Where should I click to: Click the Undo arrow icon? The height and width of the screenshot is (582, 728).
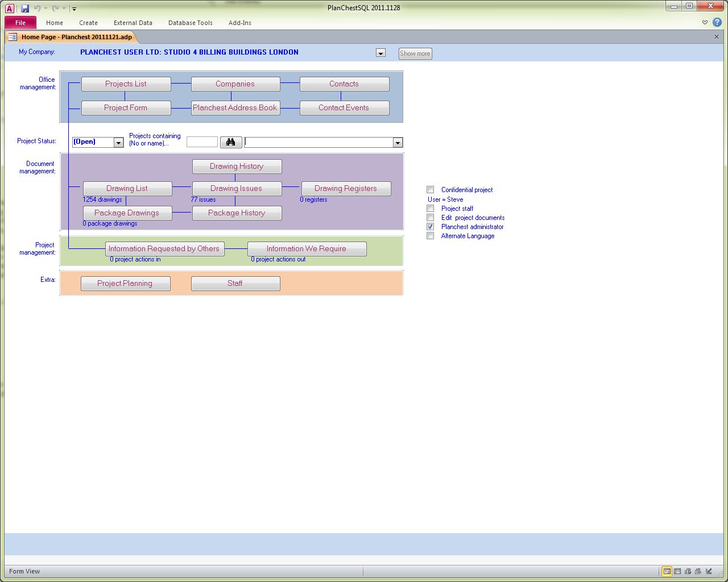click(37, 9)
